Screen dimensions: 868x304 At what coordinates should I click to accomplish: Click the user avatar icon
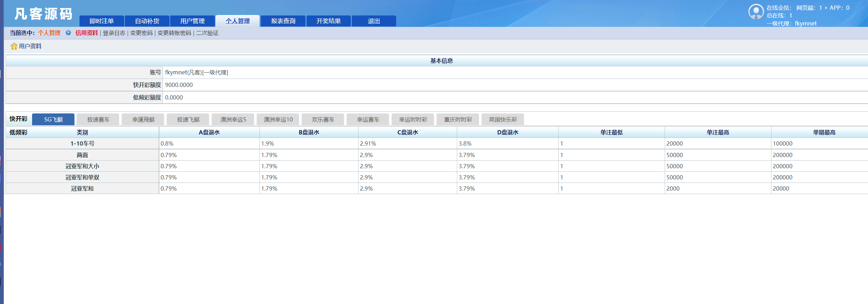pos(756,12)
